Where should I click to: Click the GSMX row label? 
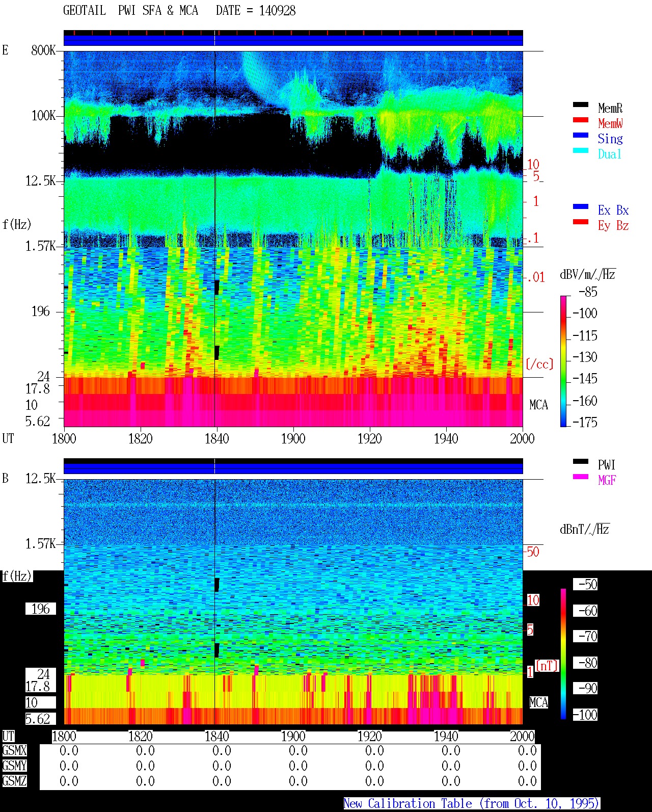[14, 750]
